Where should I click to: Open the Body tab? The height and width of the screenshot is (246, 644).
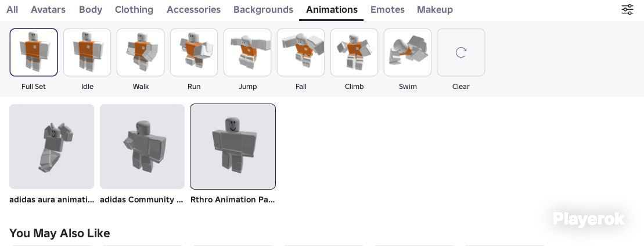coord(91,9)
